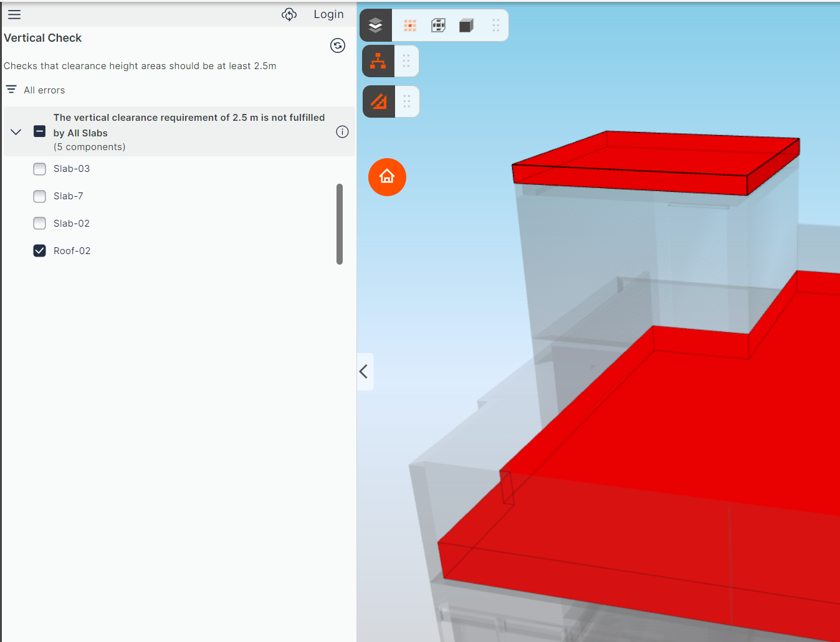
Task: Select the Slab-02 label
Action: click(x=72, y=224)
